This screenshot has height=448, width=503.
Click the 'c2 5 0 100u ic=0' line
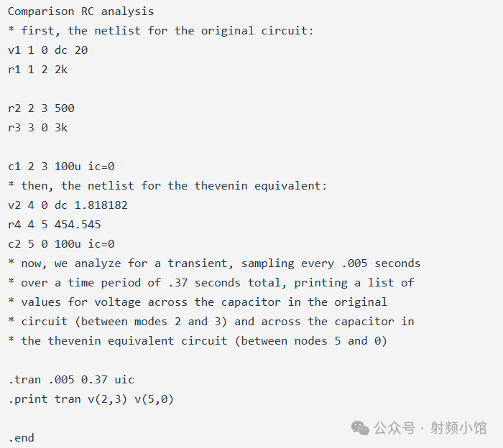61,244
